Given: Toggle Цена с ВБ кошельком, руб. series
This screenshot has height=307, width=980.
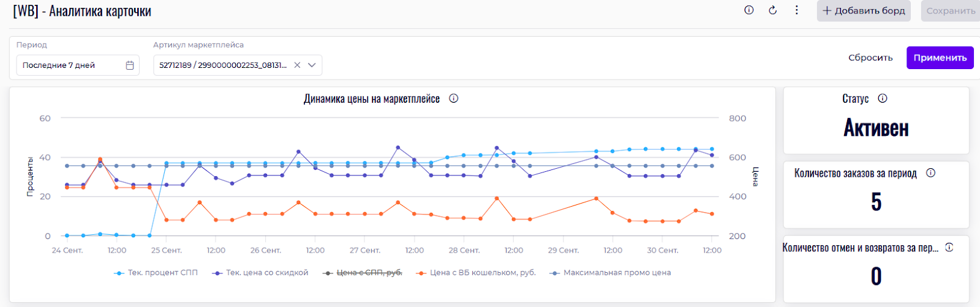Looking at the screenshot, I should point(476,273).
